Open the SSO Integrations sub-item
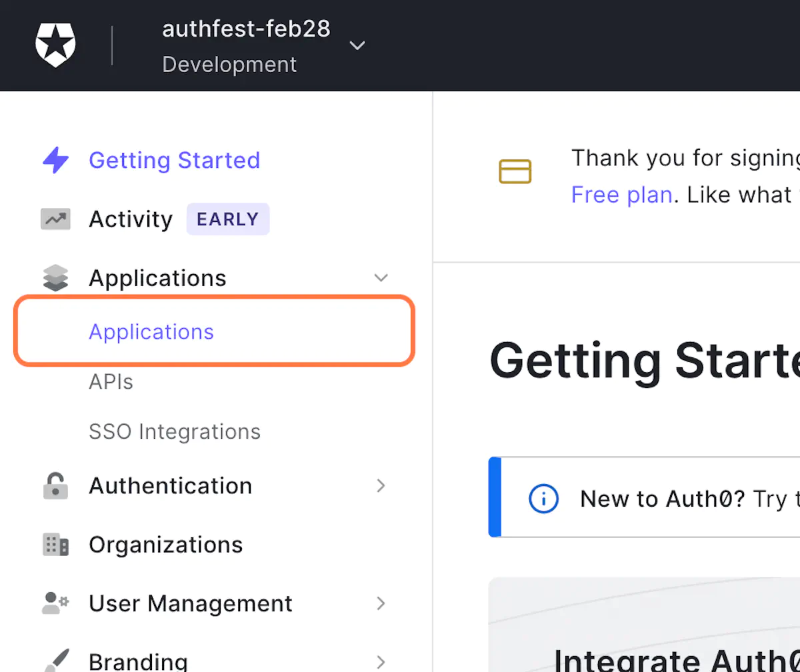 coord(175,432)
